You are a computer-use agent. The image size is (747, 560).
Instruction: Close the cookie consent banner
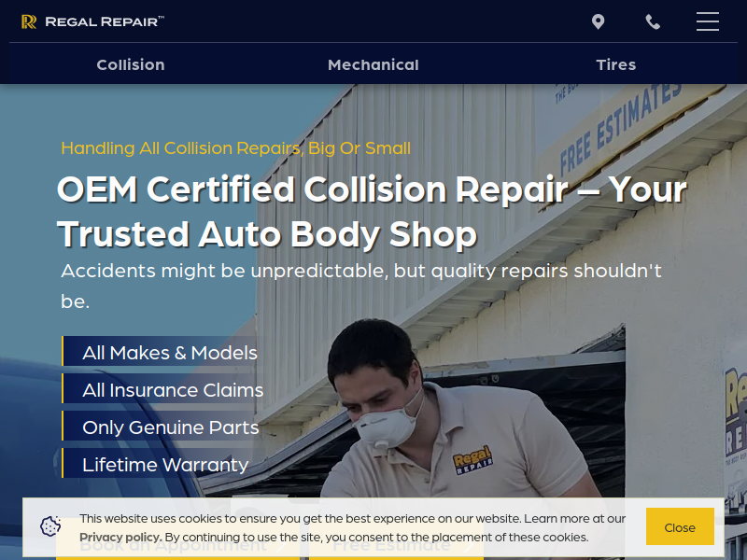click(680, 526)
